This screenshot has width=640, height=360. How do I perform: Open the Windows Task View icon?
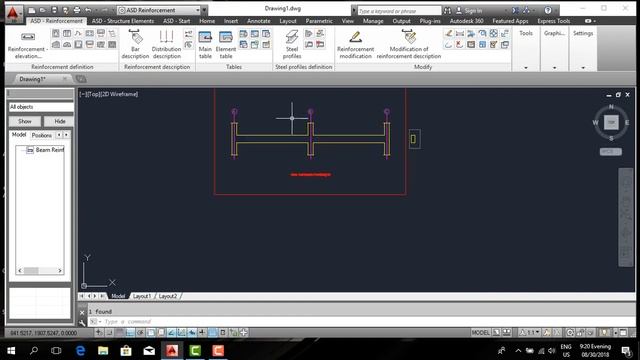pyautogui.click(x=56, y=350)
